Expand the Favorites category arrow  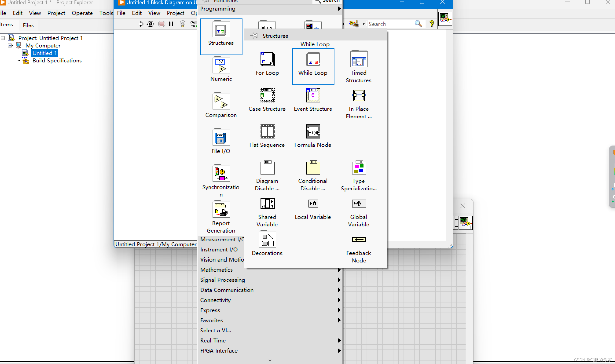click(339, 320)
